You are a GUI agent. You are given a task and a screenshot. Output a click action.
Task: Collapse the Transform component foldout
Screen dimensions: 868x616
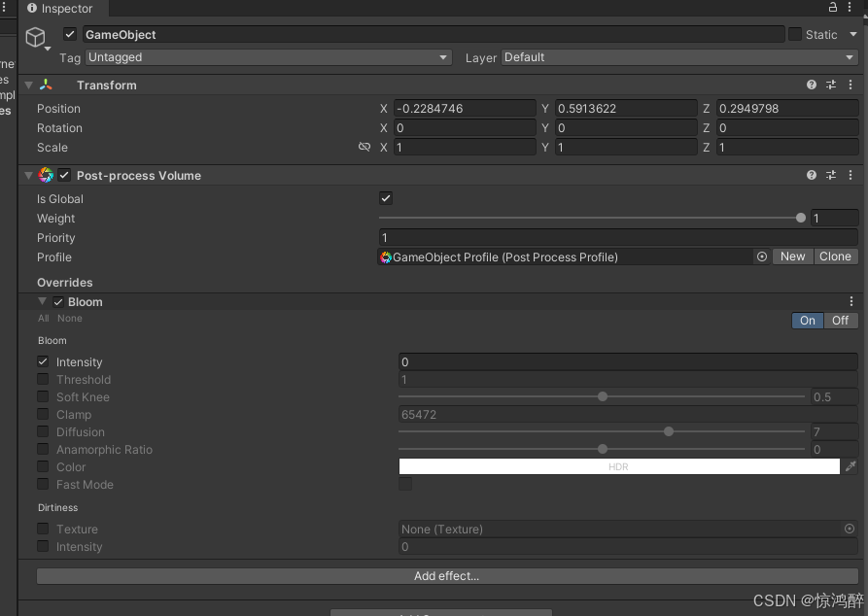[x=29, y=86]
